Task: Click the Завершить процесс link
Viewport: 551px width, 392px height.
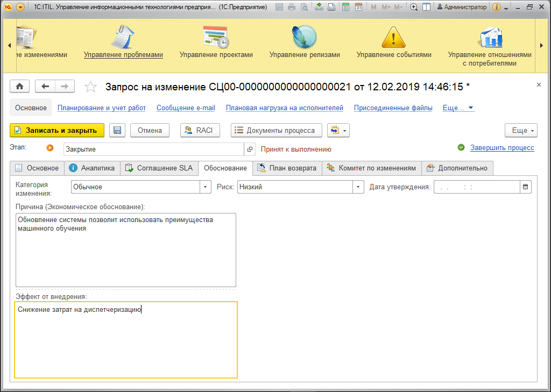Action: tap(502, 148)
